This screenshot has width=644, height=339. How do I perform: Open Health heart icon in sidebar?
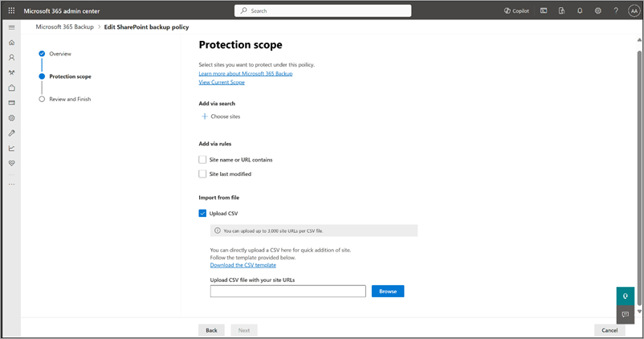11,163
